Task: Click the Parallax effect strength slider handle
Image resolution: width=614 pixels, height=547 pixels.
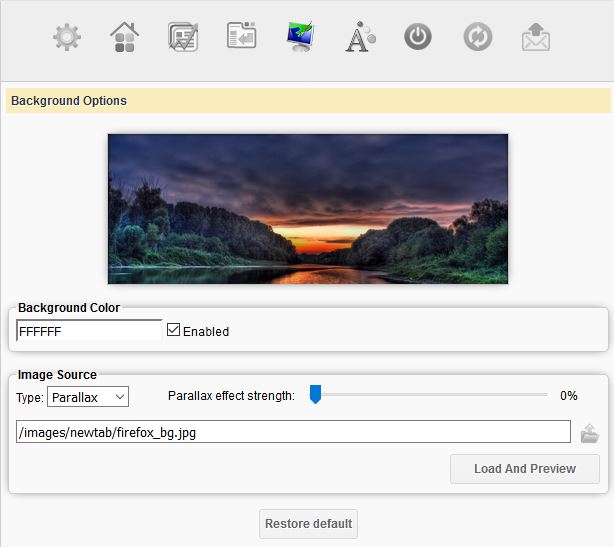Action: click(315, 395)
